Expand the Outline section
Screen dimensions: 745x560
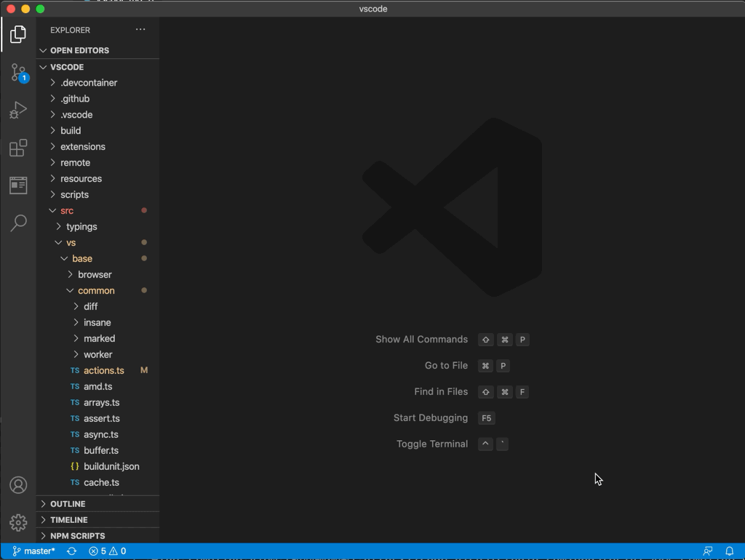(x=68, y=504)
